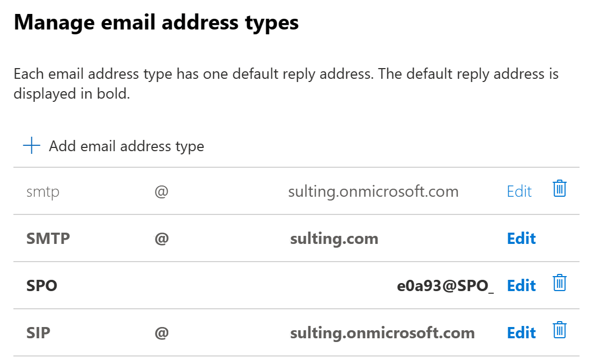Screen dimensions: 594x364
Task: Click Edit on the SIP row
Action: 521,332
